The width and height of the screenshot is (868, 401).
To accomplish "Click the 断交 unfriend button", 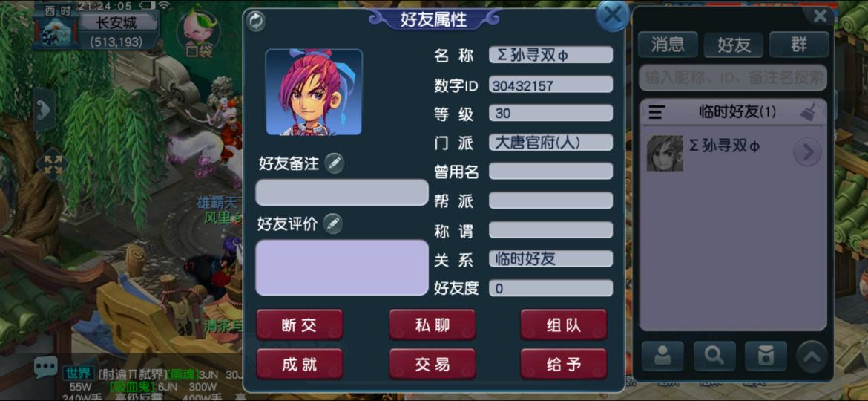I will 300,325.
